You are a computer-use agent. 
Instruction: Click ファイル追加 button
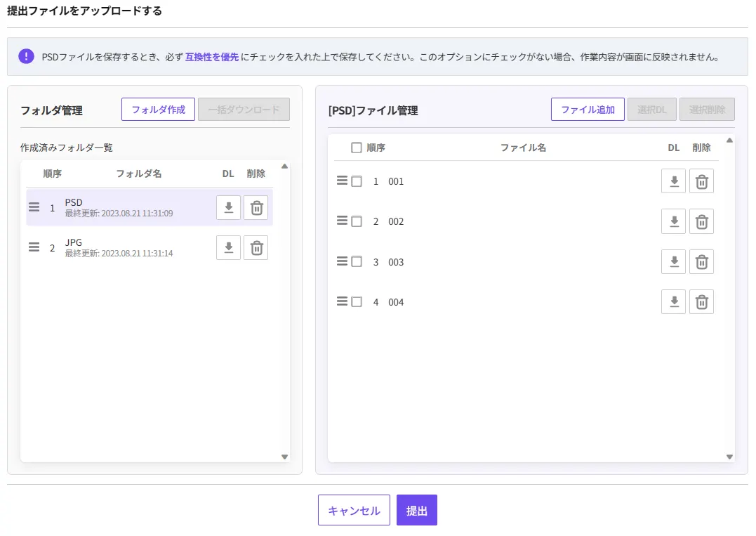[x=588, y=110]
